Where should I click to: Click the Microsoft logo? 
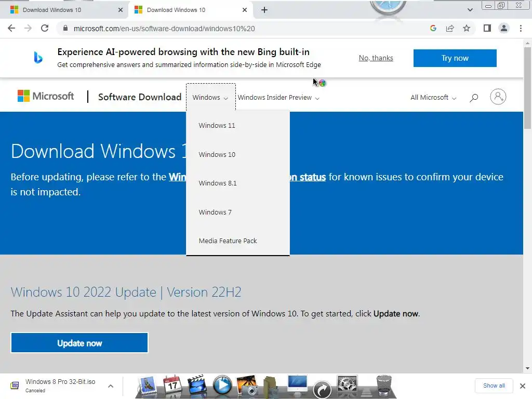tap(46, 96)
